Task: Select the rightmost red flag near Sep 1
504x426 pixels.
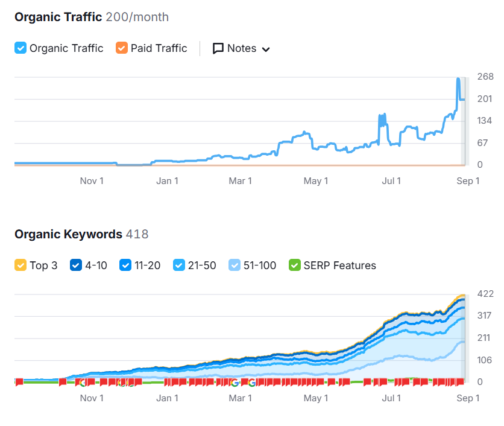Action: [x=460, y=382]
